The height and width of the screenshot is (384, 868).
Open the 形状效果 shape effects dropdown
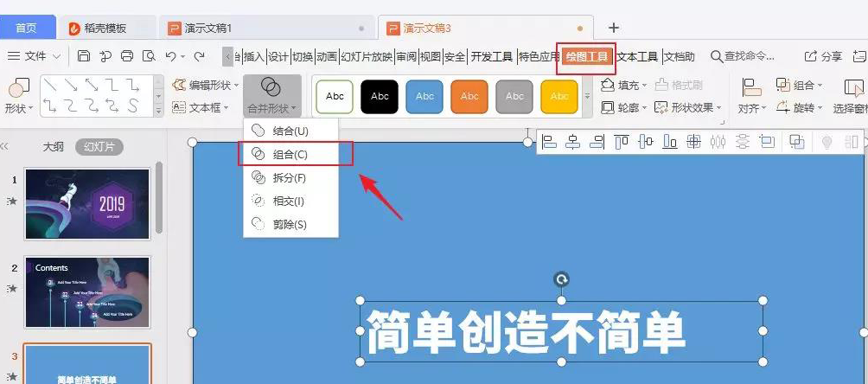688,107
